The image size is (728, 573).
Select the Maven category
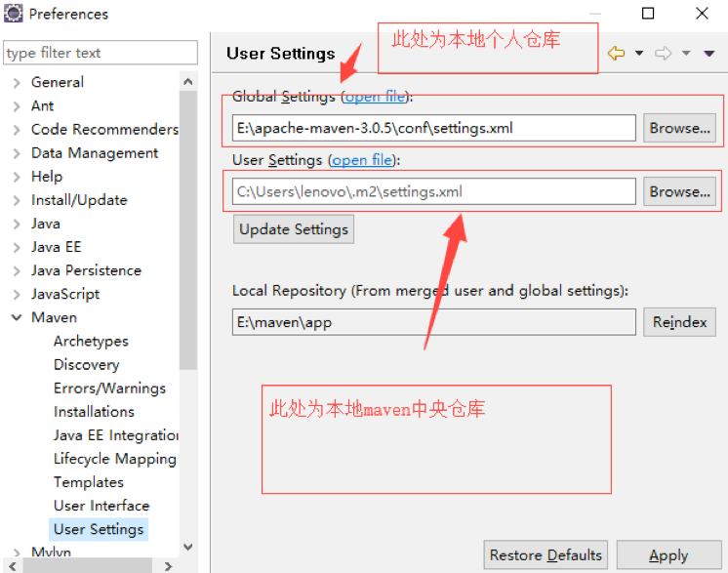54,317
